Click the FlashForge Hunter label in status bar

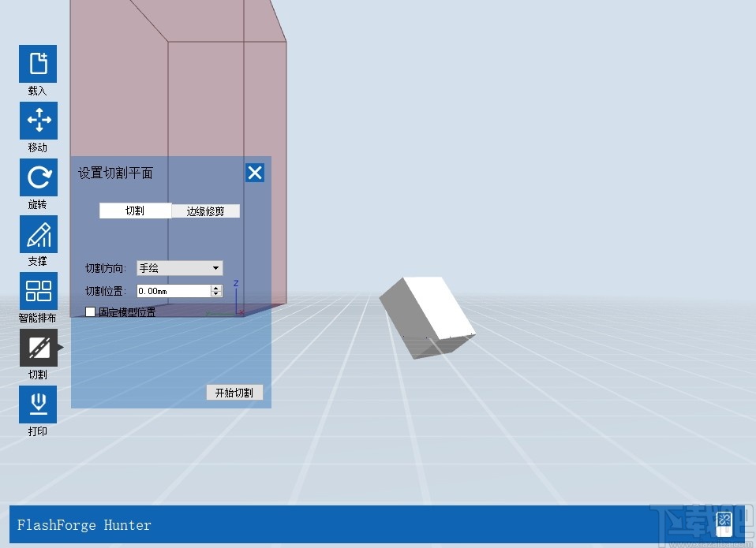click(x=82, y=524)
